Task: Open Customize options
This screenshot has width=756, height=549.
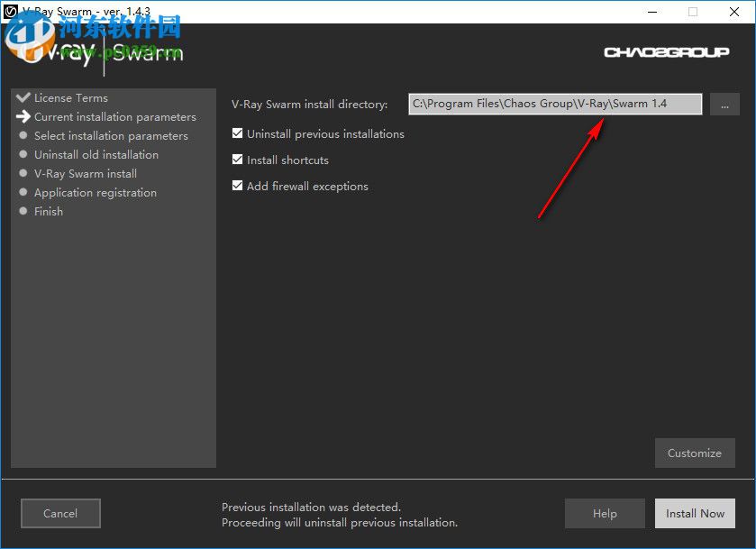Action: click(695, 453)
